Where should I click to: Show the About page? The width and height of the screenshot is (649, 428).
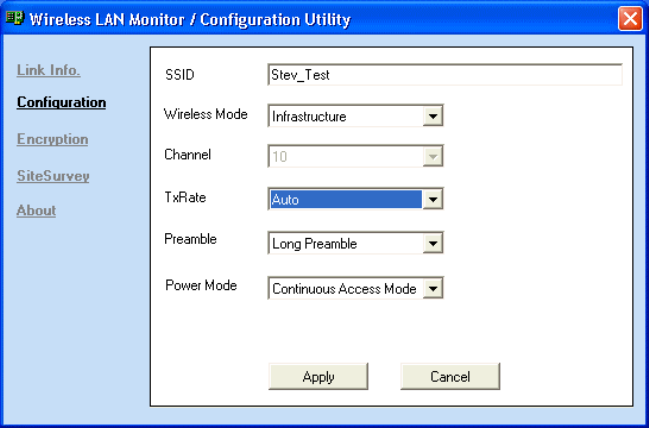(36, 210)
